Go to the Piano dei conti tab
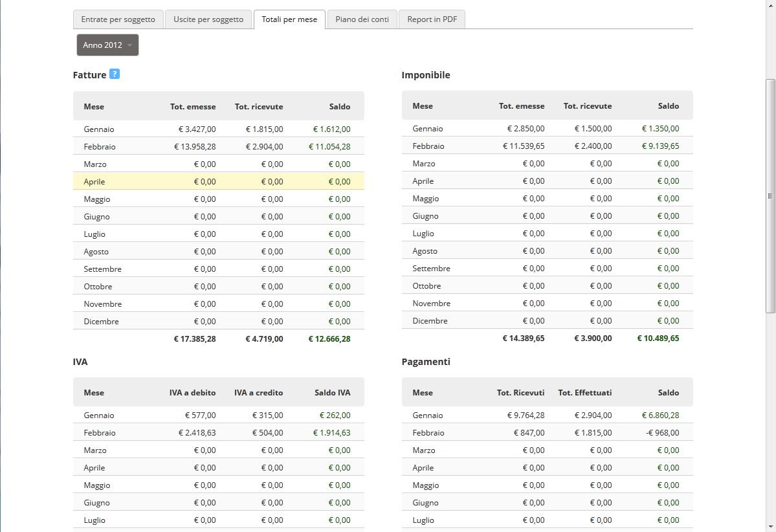 (x=362, y=19)
